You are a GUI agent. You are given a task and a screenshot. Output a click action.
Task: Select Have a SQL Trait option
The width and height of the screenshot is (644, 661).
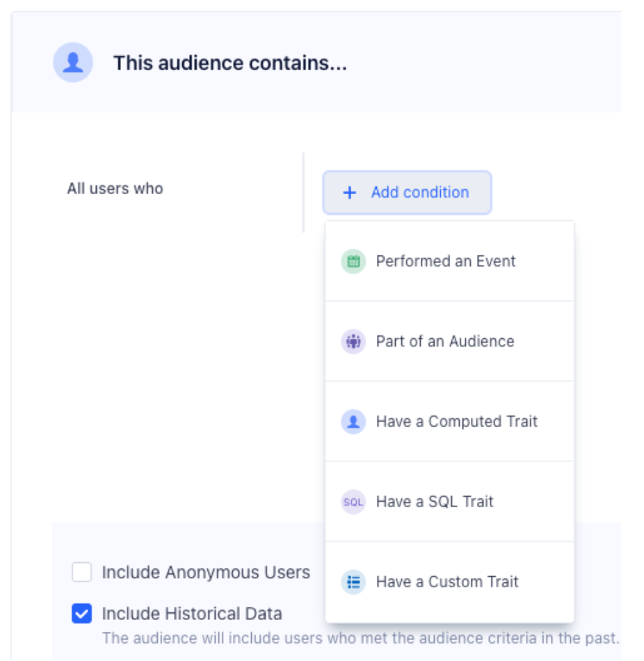click(450, 502)
